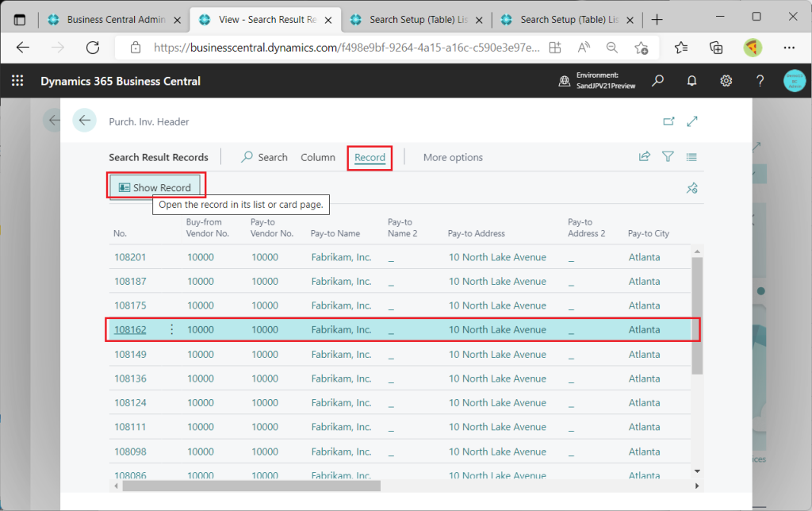Open the app launcher waffle icon
Image resolution: width=812 pixels, height=511 pixels.
point(17,81)
